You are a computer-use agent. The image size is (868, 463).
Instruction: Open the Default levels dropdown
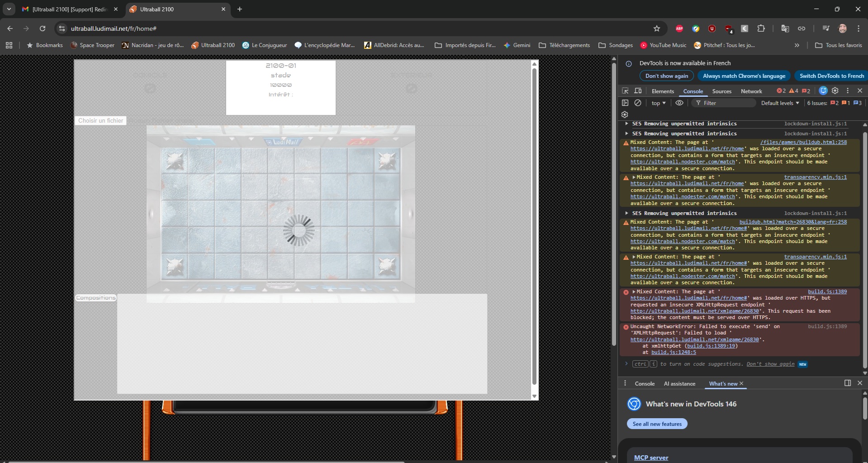pos(780,103)
